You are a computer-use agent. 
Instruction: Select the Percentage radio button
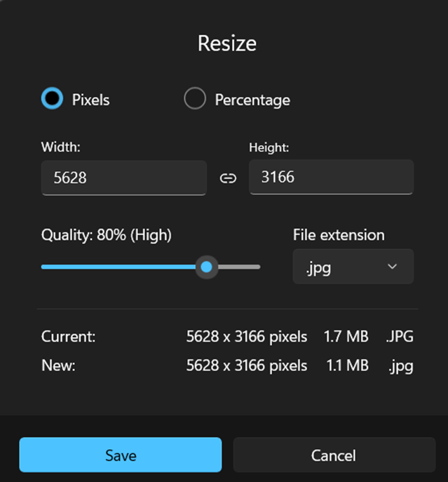tap(195, 98)
